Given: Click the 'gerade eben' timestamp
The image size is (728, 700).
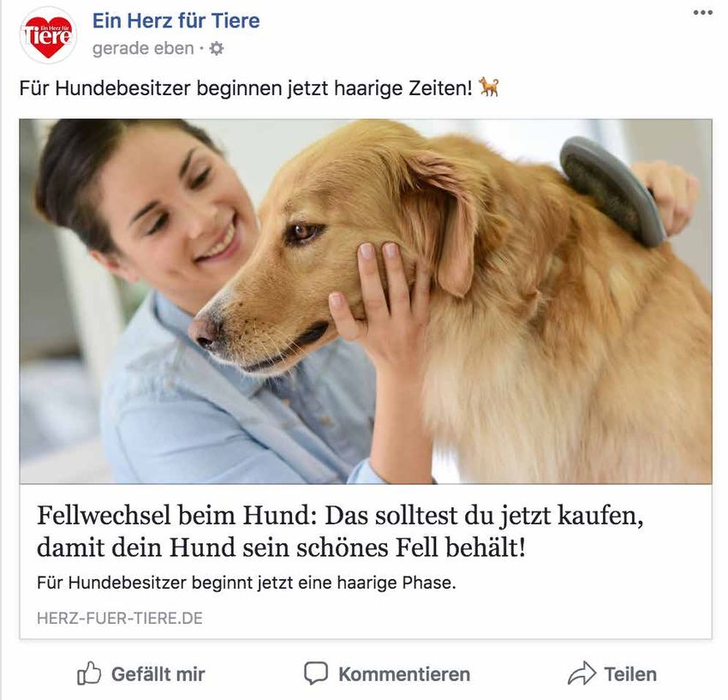Looking at the screenshot, I should pyautogui.click(x=143, y=48).
